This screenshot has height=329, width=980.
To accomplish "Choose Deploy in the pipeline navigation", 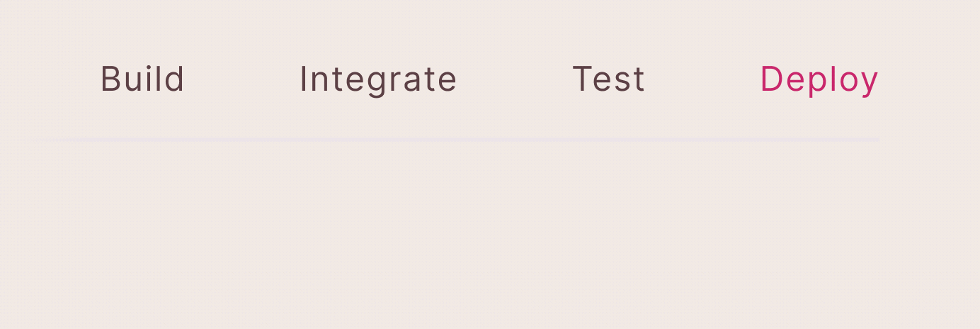I will coord(819,79).
